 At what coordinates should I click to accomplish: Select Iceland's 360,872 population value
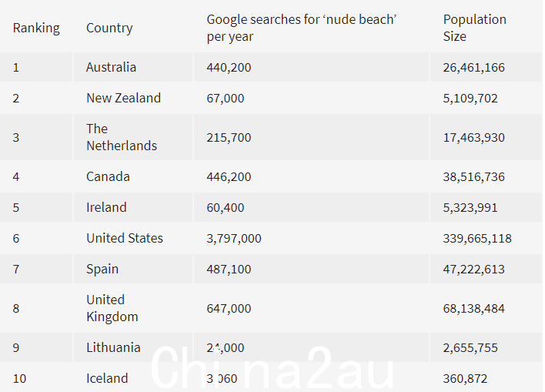tap(465, 378)
